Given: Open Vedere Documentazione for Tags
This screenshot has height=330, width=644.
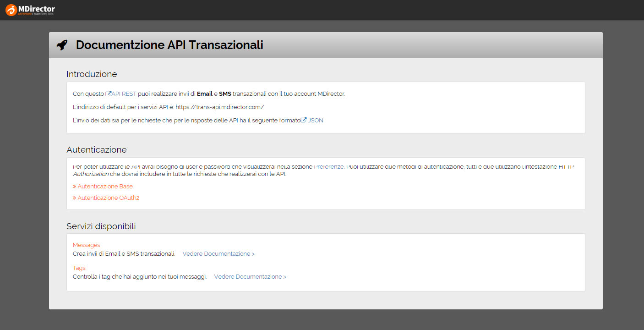Looking at the screenshot, I should tap(250, 277).
